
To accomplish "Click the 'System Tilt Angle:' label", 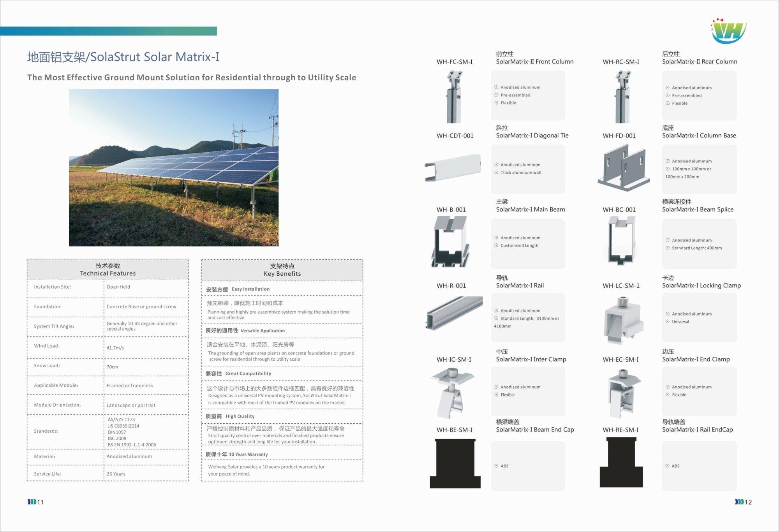I will click(x=54, y=326).
